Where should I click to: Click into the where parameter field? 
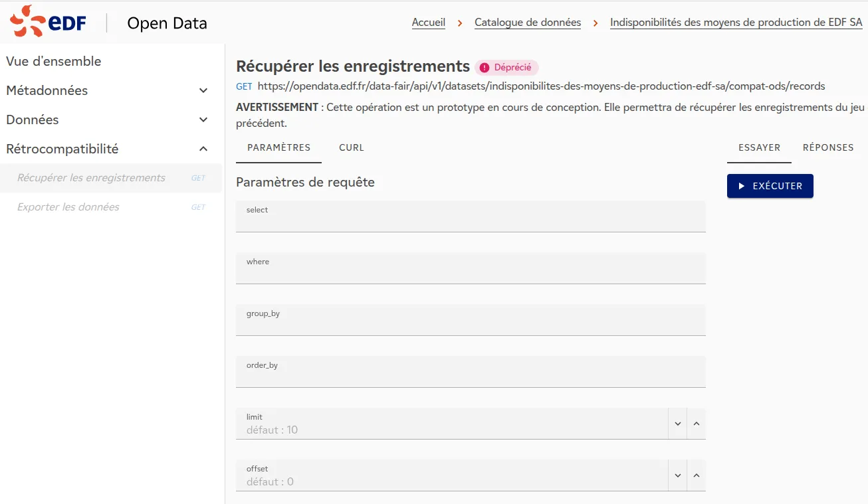pos(471,268)
